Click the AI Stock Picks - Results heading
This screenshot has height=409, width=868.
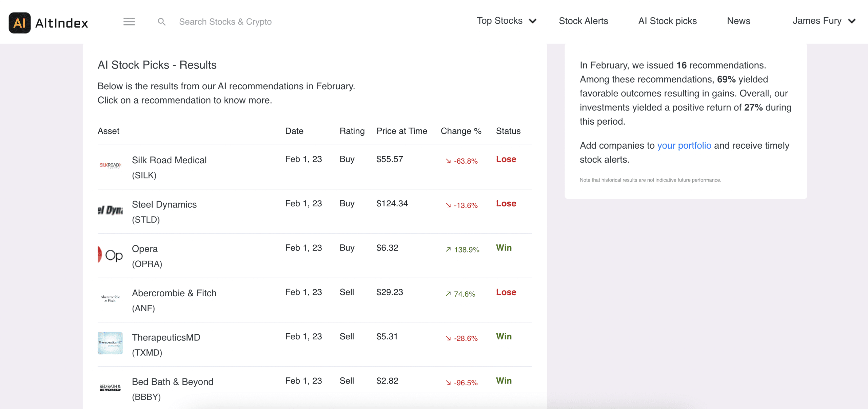(x=157, y=65)
